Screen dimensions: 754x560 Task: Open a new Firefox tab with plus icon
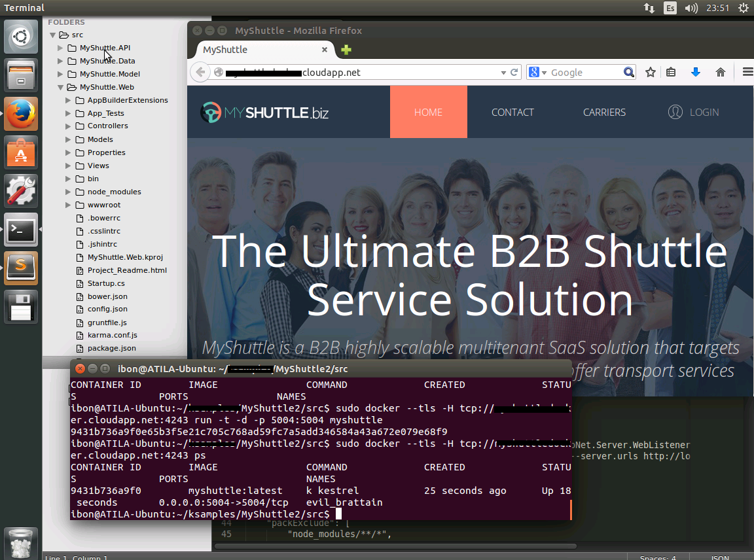tap(346, 50)
